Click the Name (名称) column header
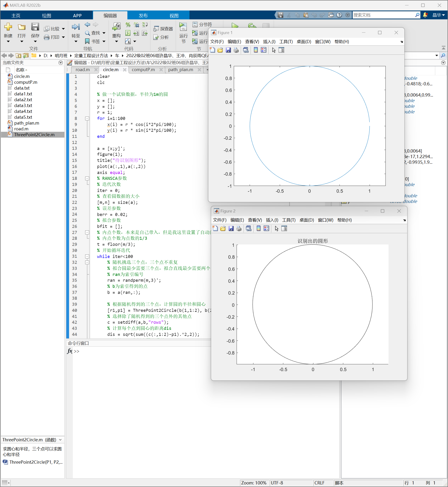This screenshot has height=487, width=448. pos(21,70)
